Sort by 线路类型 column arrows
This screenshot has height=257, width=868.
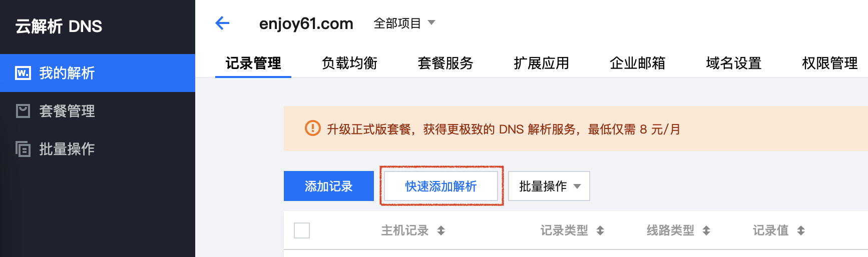[x=706, y=230]
